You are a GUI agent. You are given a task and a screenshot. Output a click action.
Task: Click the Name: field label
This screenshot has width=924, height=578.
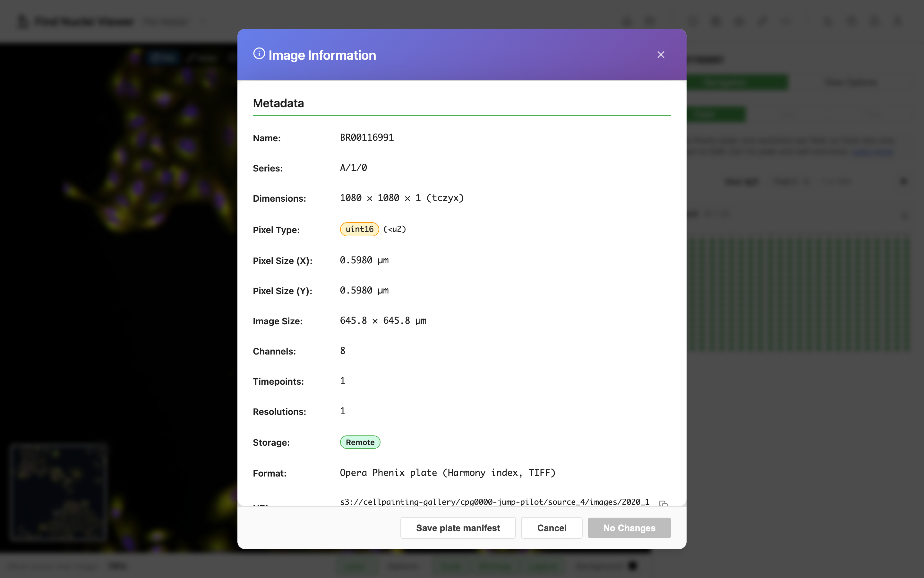click(x=267, y=138)
